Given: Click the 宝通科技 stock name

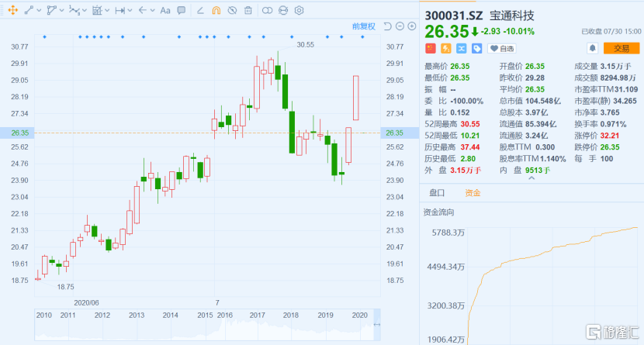Looking at the screenshot, I should [x=512, y=16].
